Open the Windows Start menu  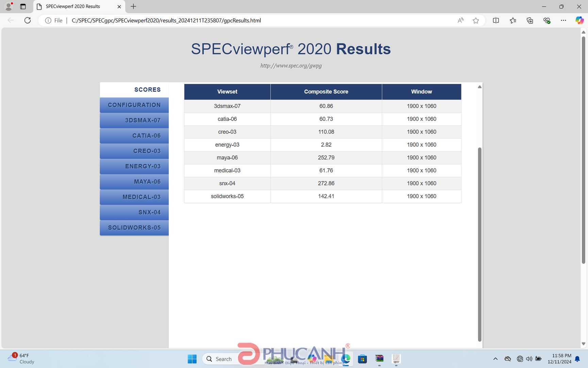coord(192,359)
